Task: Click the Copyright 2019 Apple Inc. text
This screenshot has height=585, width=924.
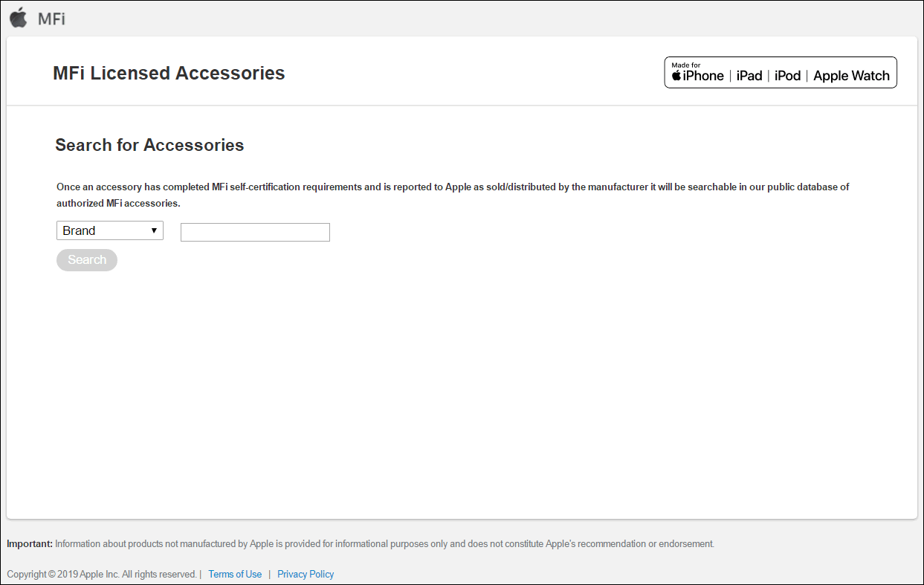Action: (x=101, y=574)
